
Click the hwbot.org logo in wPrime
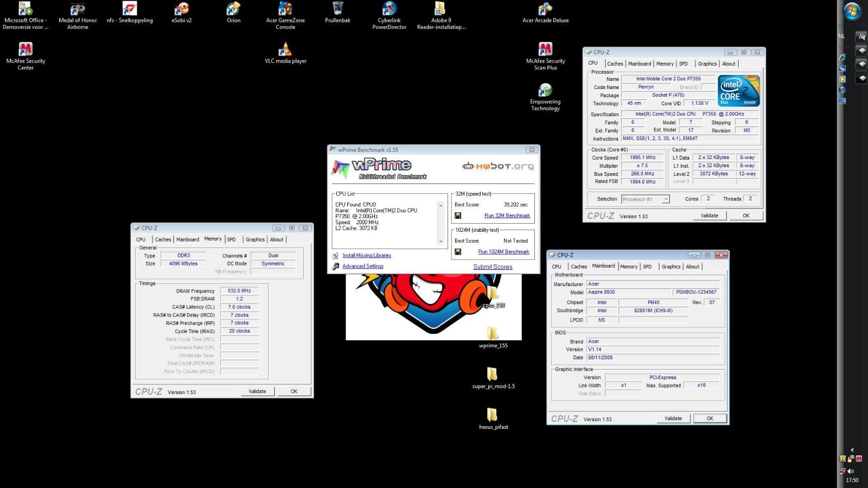pos(498,166)
